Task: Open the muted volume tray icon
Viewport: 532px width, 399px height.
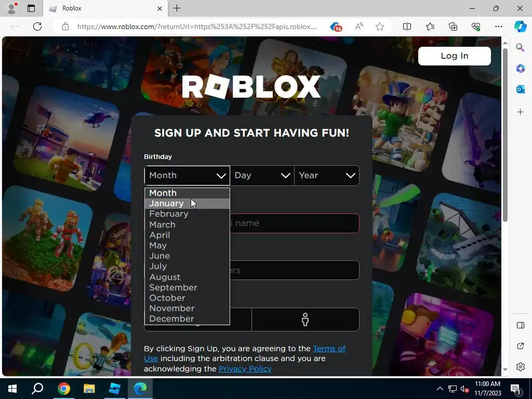Action: point(465,389)
